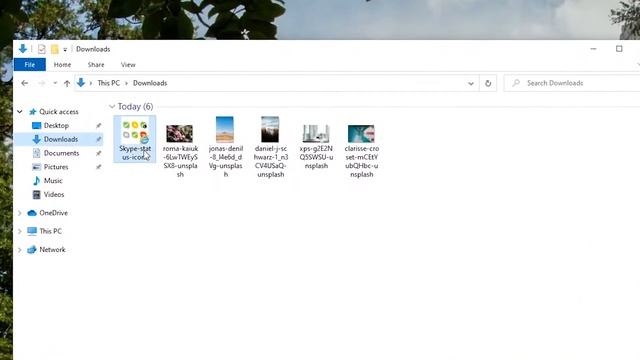This screenshot has width=640, height=360.
Task: Go up one folder level arrow
Action: (x=67, y=83)
